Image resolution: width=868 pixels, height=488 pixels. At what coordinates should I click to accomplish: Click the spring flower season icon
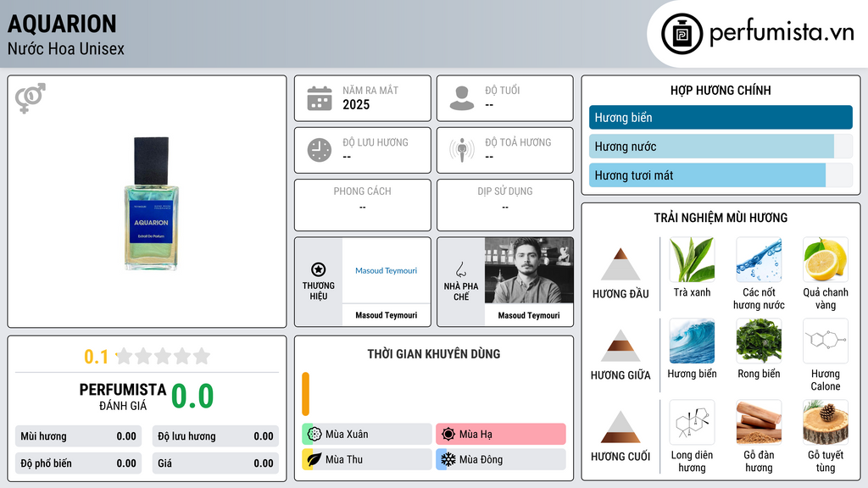point(314,434)
